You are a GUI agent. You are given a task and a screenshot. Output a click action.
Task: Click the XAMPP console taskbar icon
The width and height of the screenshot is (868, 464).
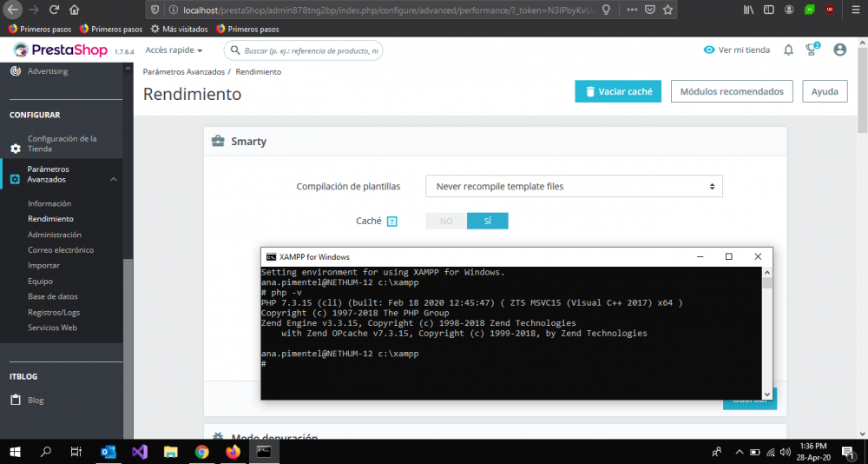click(265, 452)
